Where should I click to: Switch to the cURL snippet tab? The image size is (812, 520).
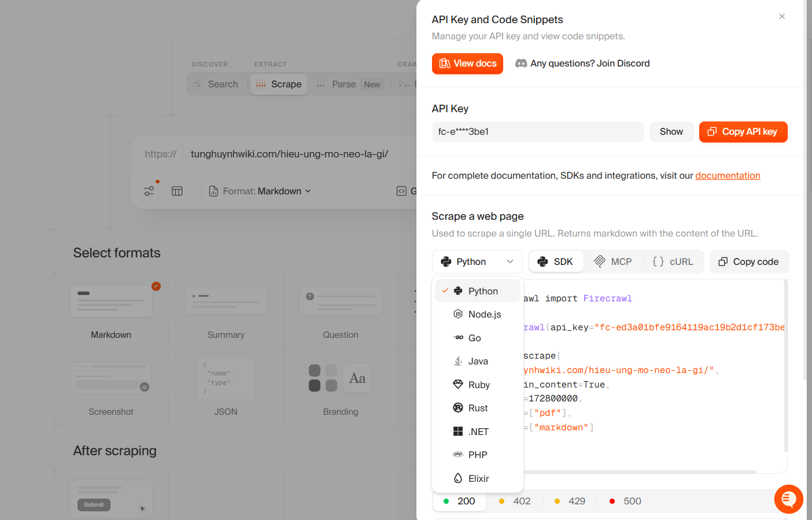(673, 262)
